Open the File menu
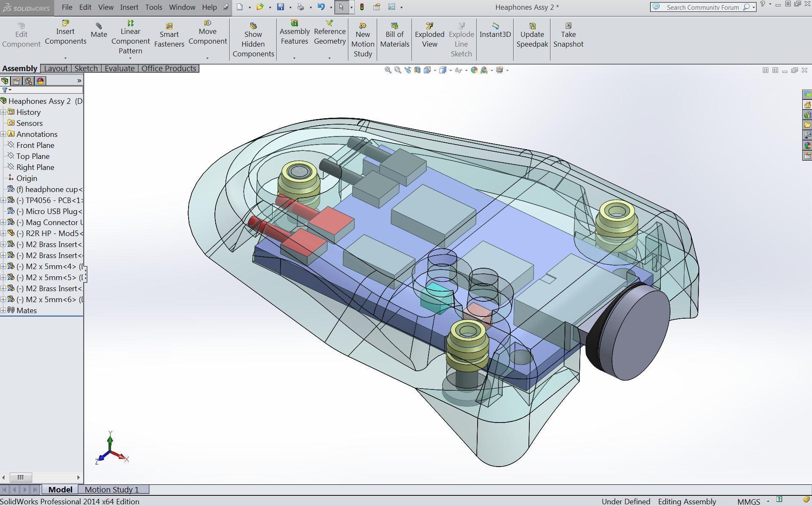 click(x=67, y=7)
